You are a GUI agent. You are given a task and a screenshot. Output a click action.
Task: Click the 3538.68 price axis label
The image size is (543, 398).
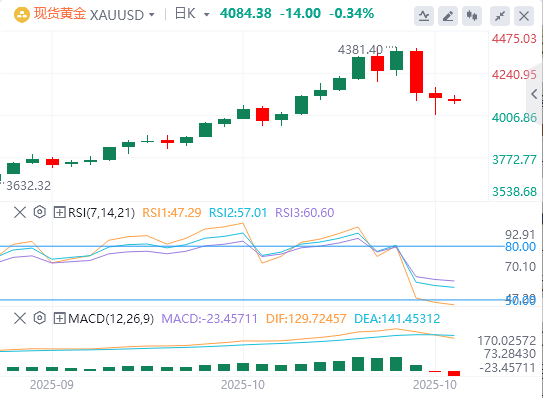coord(514,192)
